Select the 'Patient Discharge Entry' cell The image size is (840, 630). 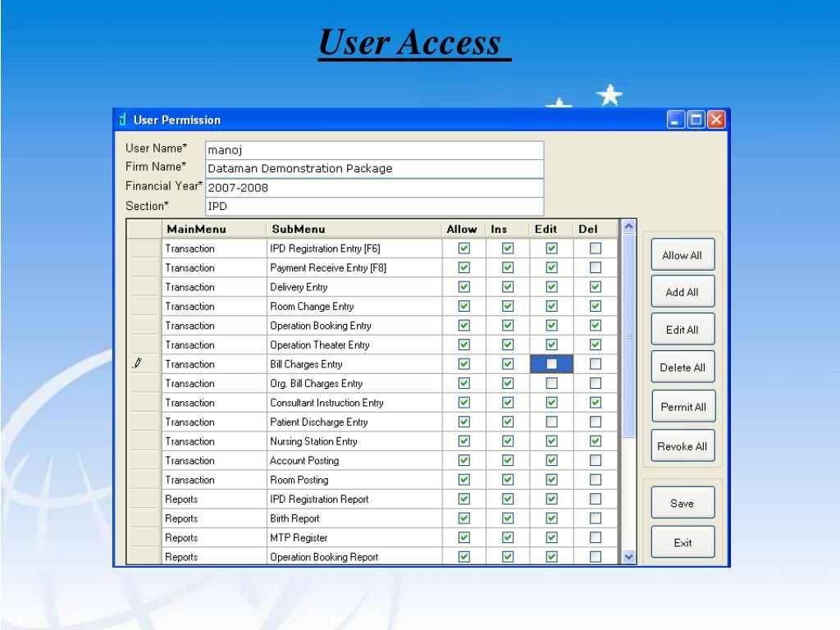354,422
